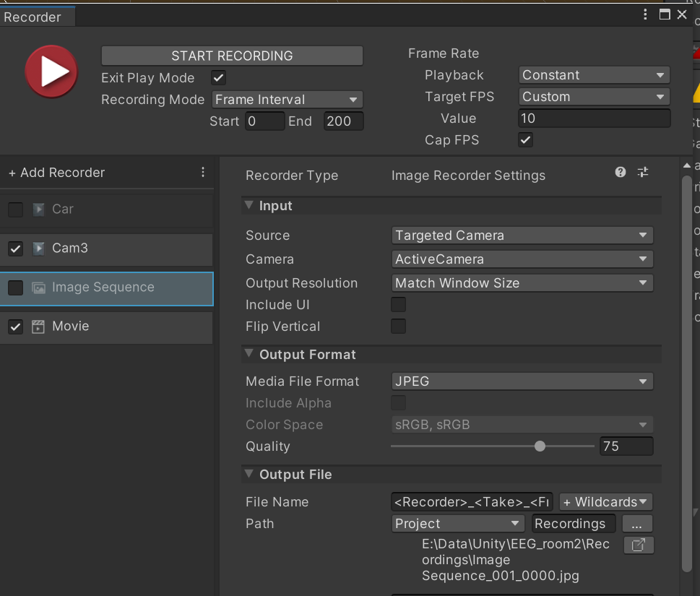Image resolution: width=700 pixels, height=596 pixels.
Task: Toggle the Include UI checkbox
Action: pos(398,305)
